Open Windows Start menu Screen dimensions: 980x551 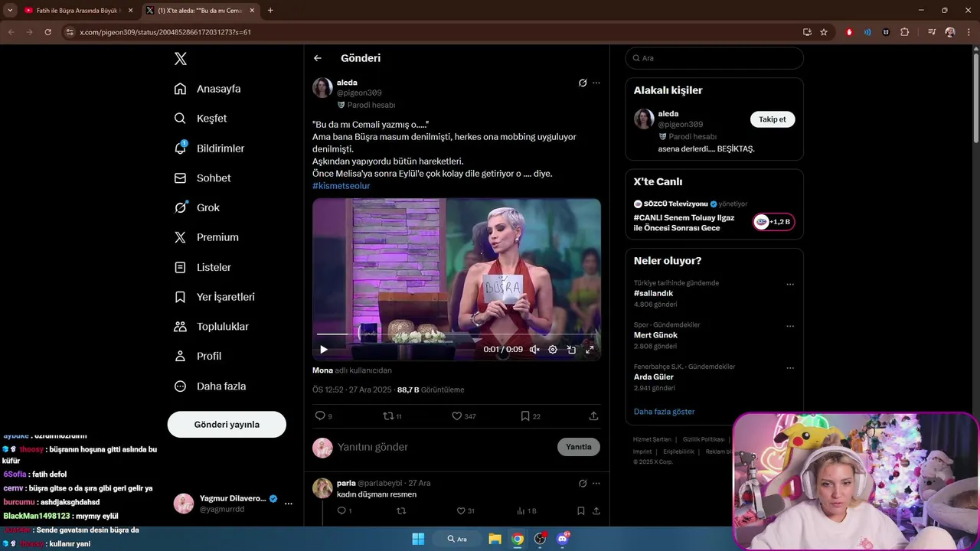(418, 539)
